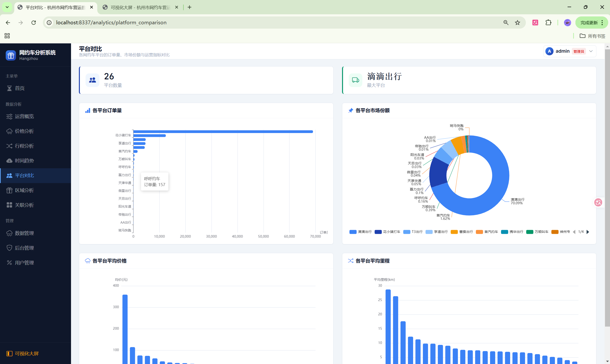Click the 关联分析 grid icon

pos(9,205)
